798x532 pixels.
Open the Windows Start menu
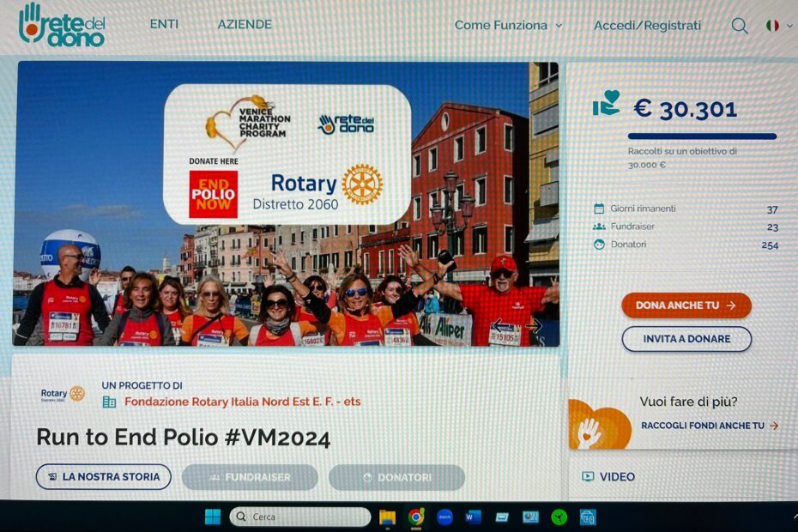coord(213,517)
